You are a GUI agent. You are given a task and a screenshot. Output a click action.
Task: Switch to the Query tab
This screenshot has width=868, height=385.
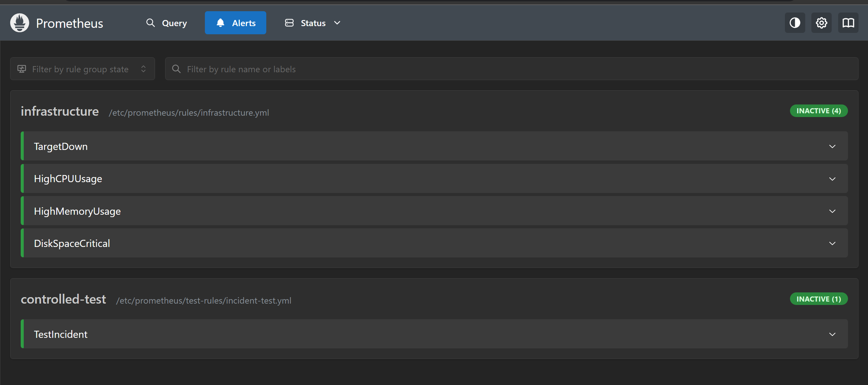pyautogui.click(x=167, y=23)
